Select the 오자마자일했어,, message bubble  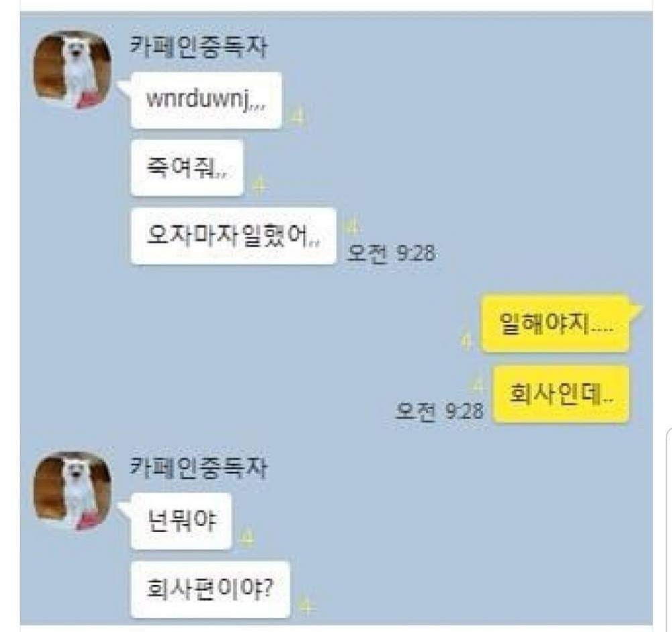(233, 236)
